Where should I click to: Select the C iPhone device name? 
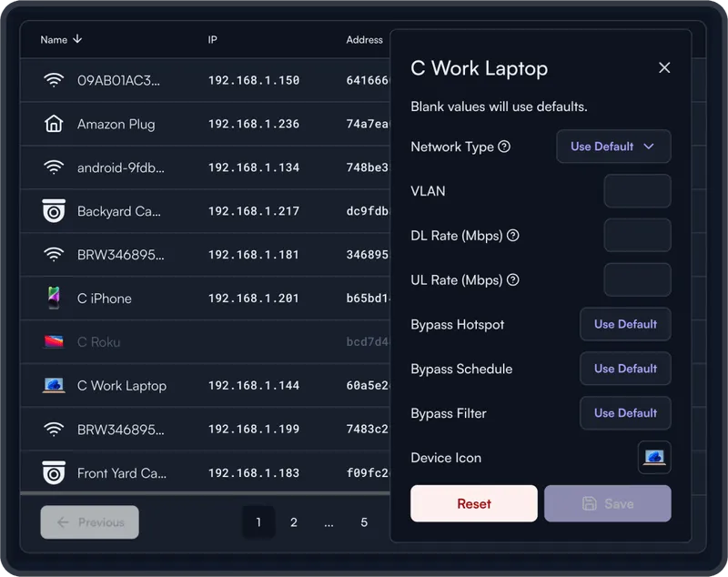105,298
